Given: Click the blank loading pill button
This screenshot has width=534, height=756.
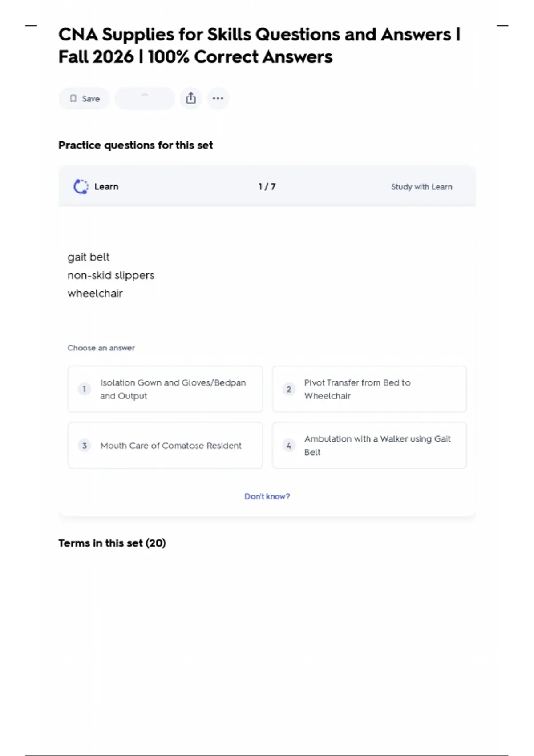Looking at the screenshot, I should [145, 98].
